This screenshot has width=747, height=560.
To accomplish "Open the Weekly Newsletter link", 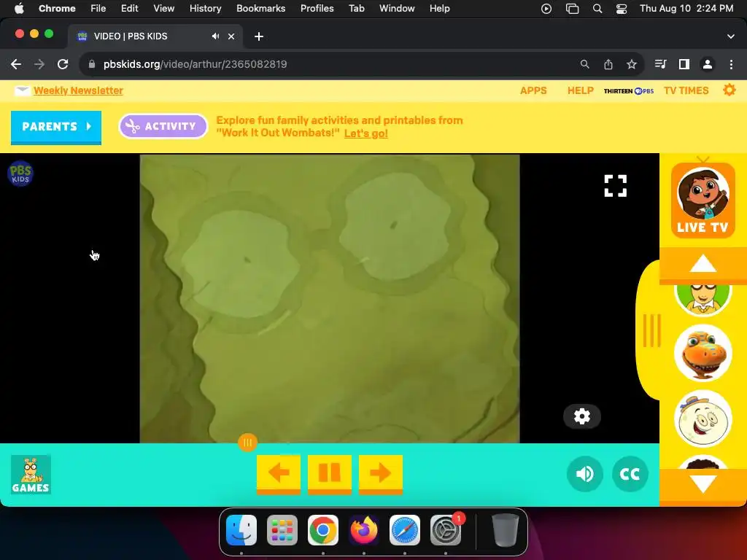I will coord(78,90).
